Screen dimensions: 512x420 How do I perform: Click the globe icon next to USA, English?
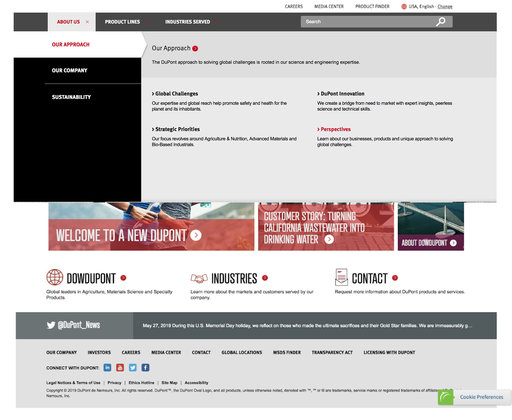[404, 6]
